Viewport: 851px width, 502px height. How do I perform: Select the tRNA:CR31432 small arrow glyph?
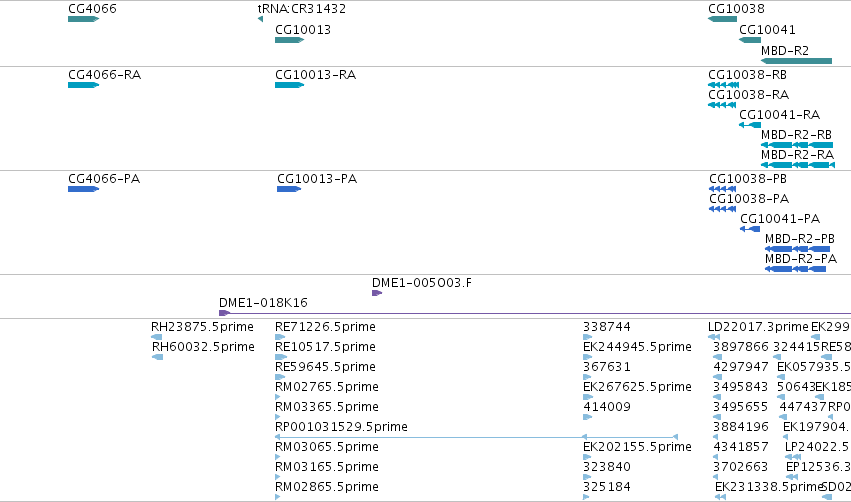click(x=261, y=19)
